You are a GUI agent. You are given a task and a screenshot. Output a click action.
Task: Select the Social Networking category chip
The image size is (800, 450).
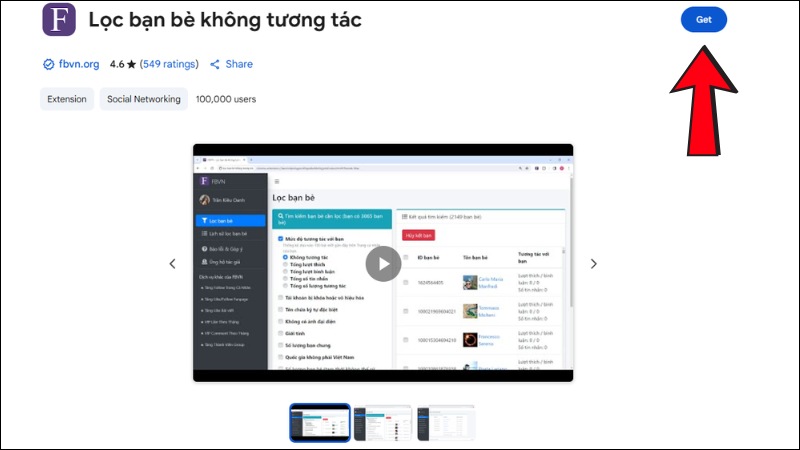click(144, 99)
